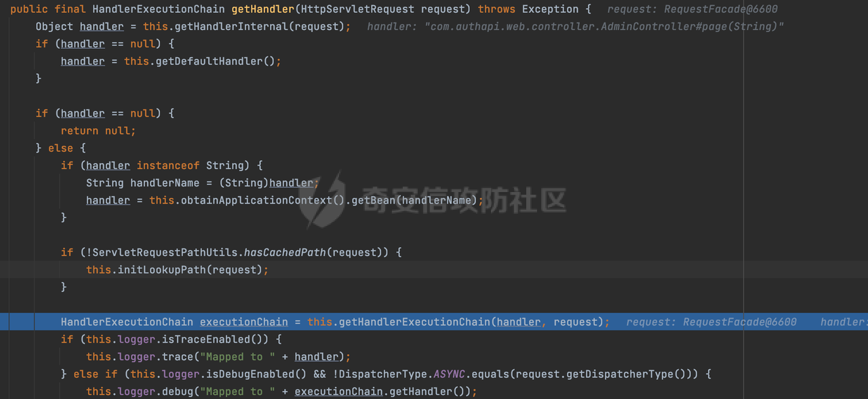Click the executionChain variable on highlighted line

point(243,322)
